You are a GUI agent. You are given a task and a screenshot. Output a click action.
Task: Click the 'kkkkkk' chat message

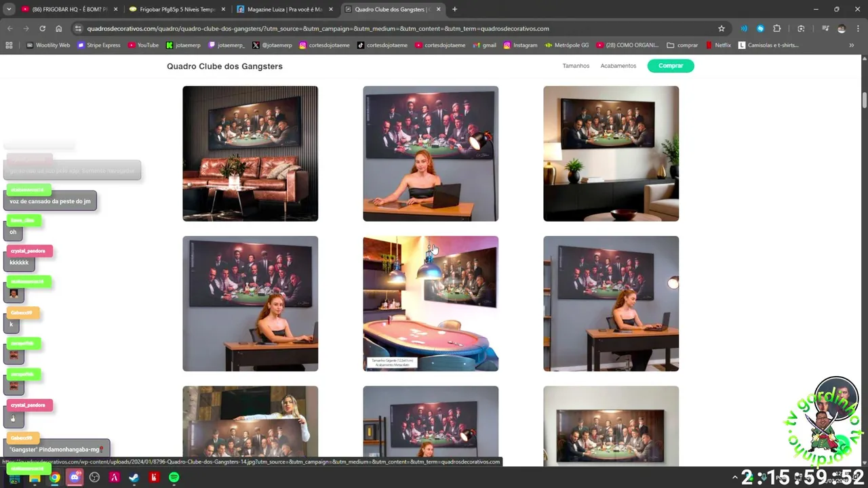click(x=19, y=262)
